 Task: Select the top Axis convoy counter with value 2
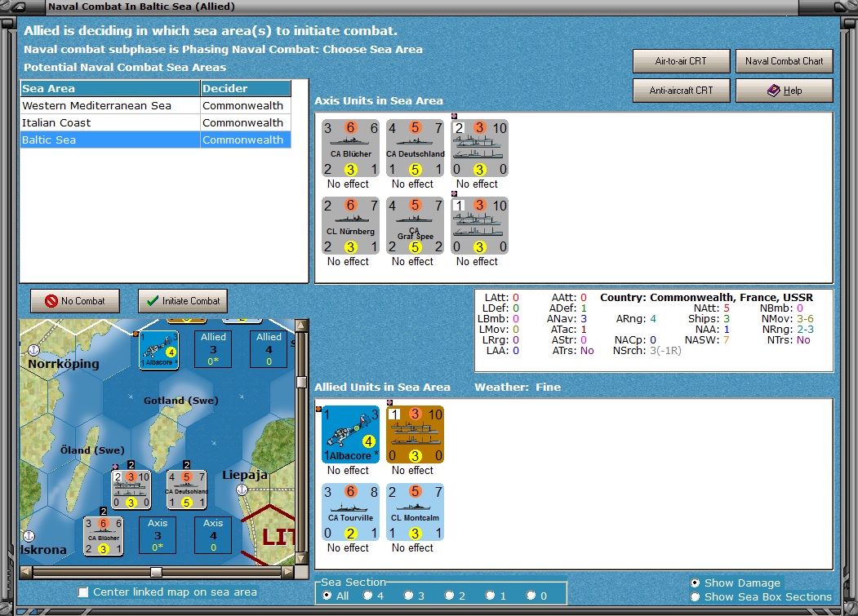[x=480, y=148]
